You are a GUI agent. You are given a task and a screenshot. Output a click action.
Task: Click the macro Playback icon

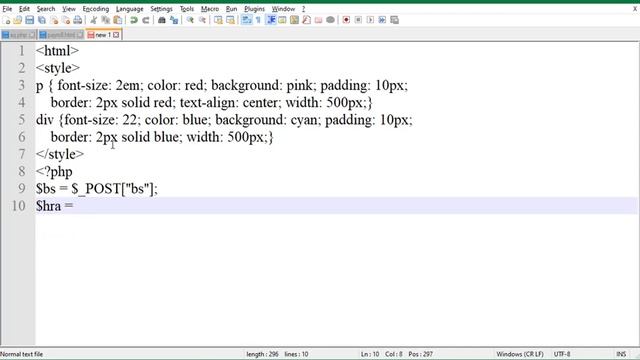click(x=370, y=20)
